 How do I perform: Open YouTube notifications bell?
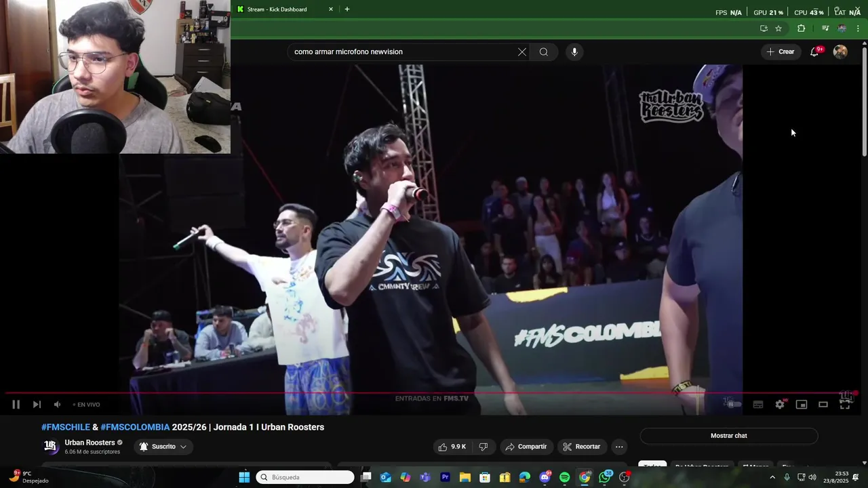[815, 52]
